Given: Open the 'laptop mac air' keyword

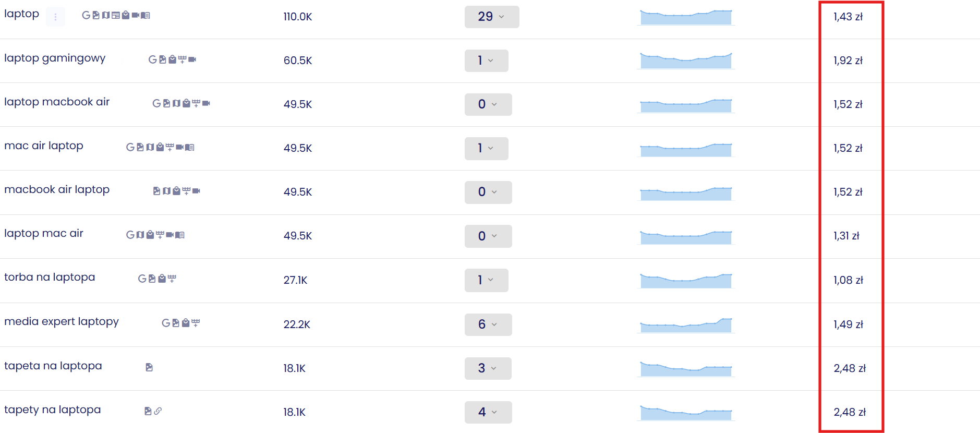Looking at the screenshot, I should point(44,234).
